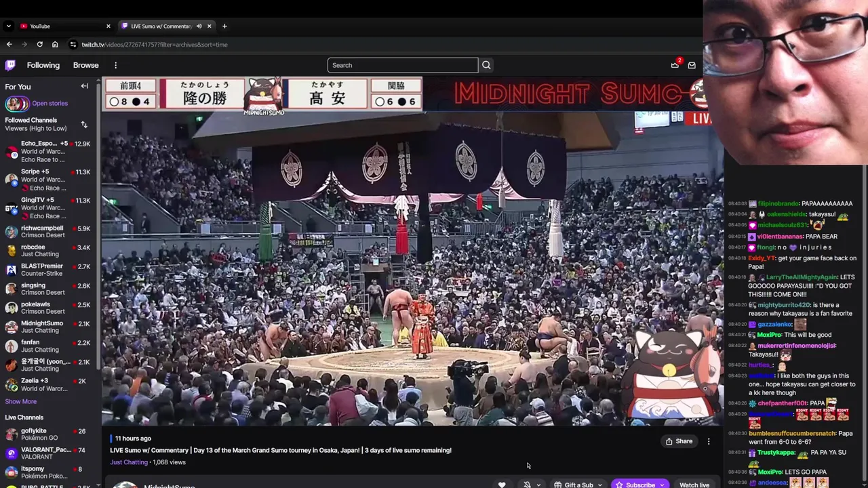Click the followed channels sort arrows icon

tap(84, 125)
